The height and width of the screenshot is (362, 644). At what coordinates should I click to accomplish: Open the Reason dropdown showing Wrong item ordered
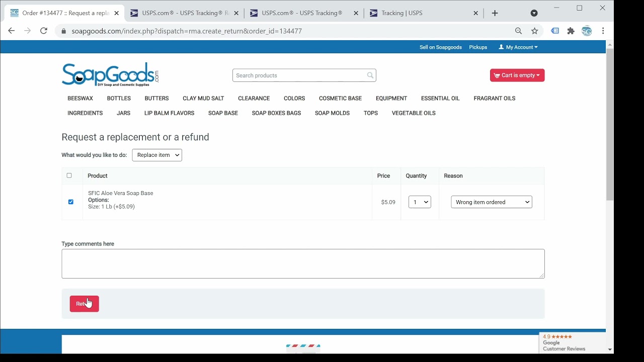tap(492, 202)
